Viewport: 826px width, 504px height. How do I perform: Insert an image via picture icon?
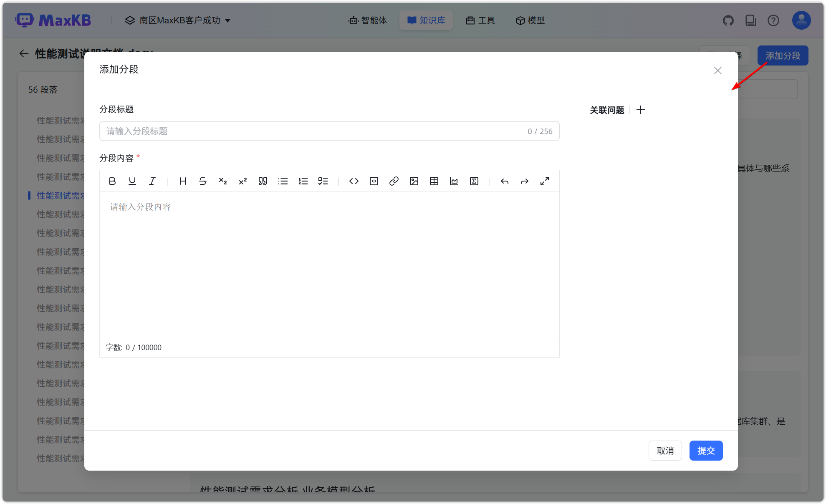414,181
